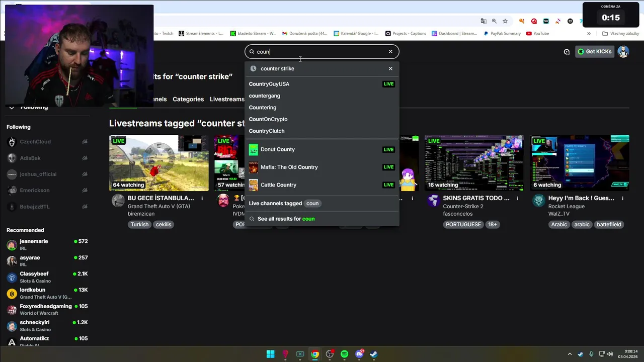Open the Get KICKs button
The image size is (644, 362).
595,51
